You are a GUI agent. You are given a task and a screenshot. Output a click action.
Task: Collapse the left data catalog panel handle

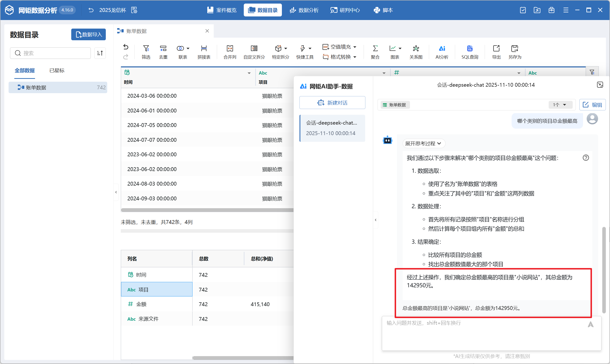coord(116,192)
